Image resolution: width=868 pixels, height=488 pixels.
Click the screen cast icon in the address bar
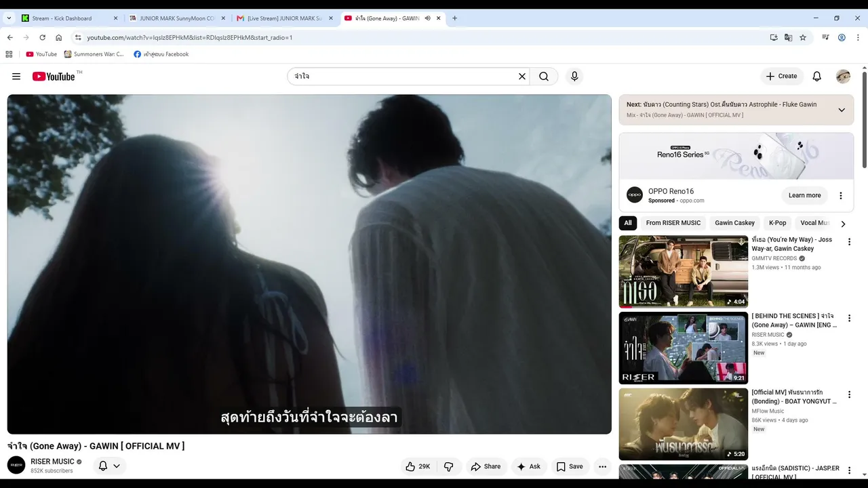click(x=774, y=37)
